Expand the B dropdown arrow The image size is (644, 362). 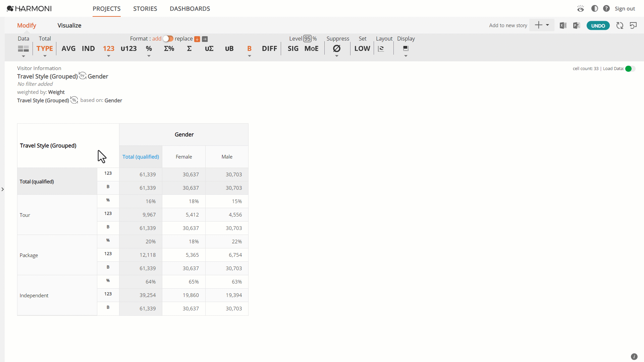[250, 56]
